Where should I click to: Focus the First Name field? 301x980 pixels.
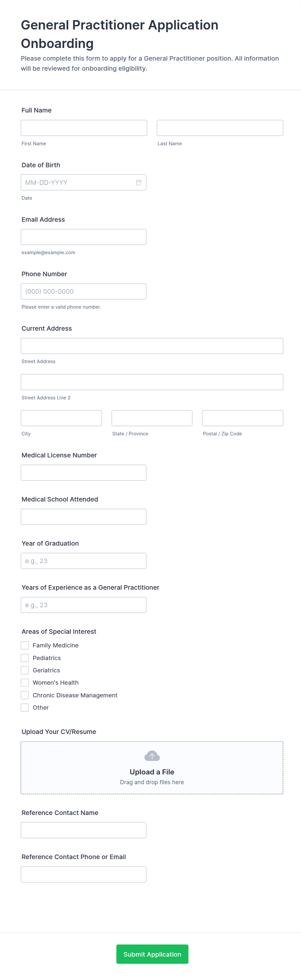click(84, 128)
